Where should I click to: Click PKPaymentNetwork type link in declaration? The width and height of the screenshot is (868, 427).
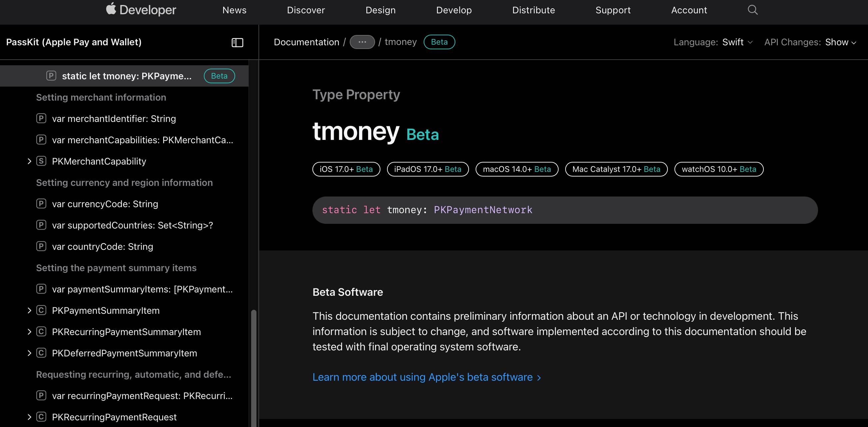483,210
